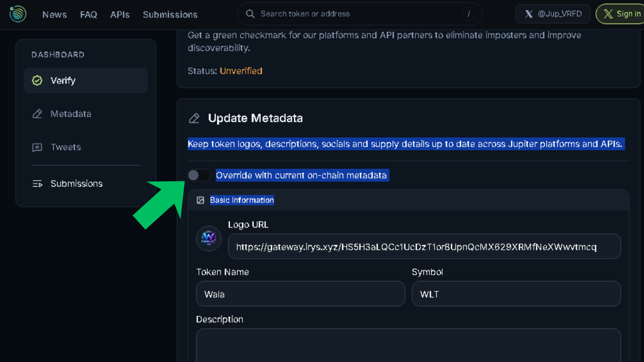Open the News page from top navigation
644x362 pixels.
point(54,15)
